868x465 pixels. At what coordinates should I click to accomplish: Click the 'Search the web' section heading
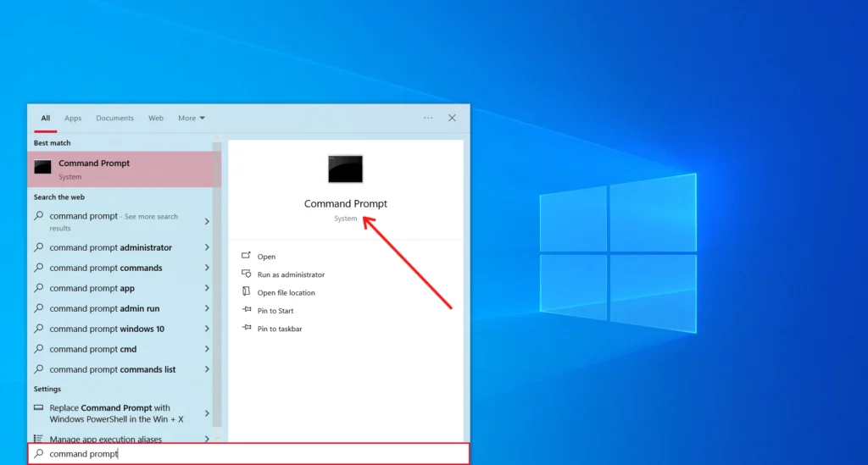pyautogui.click(x=59, y=197)
